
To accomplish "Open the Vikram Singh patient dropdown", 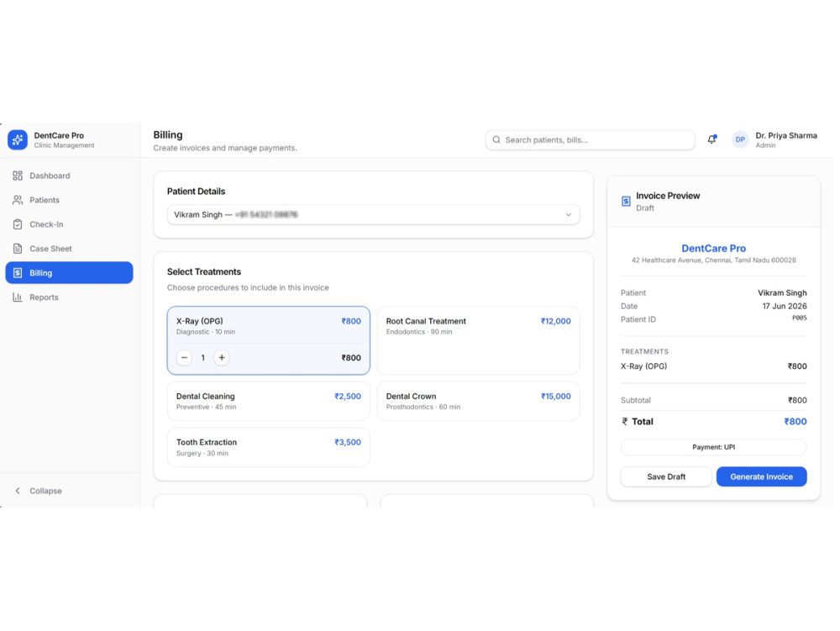I will coord(374,215).
